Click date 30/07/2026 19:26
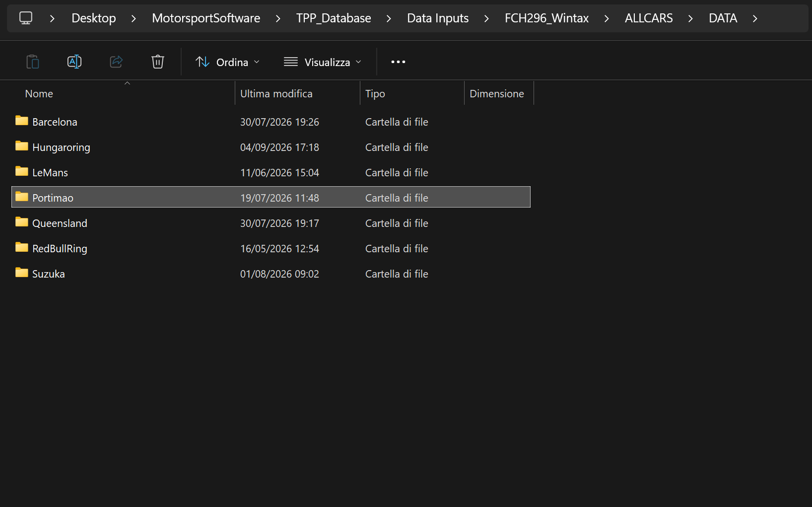Viewport: 812px width, 507px height. [x=279, y=122]
